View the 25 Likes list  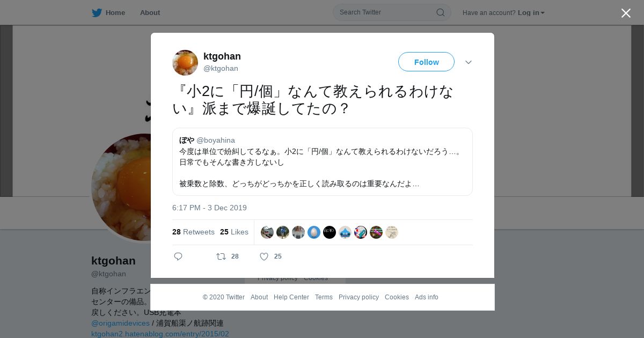coord(234,232)
